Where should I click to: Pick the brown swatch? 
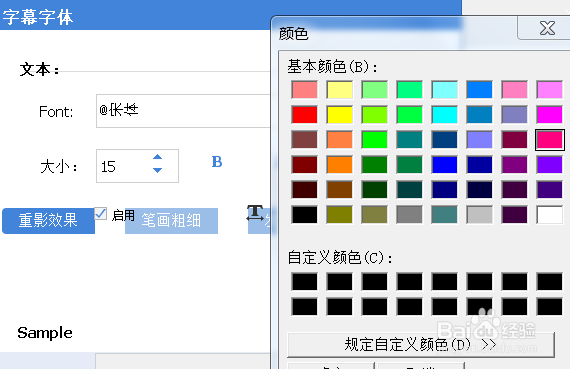pyautogui.click(x=340, y=189)
